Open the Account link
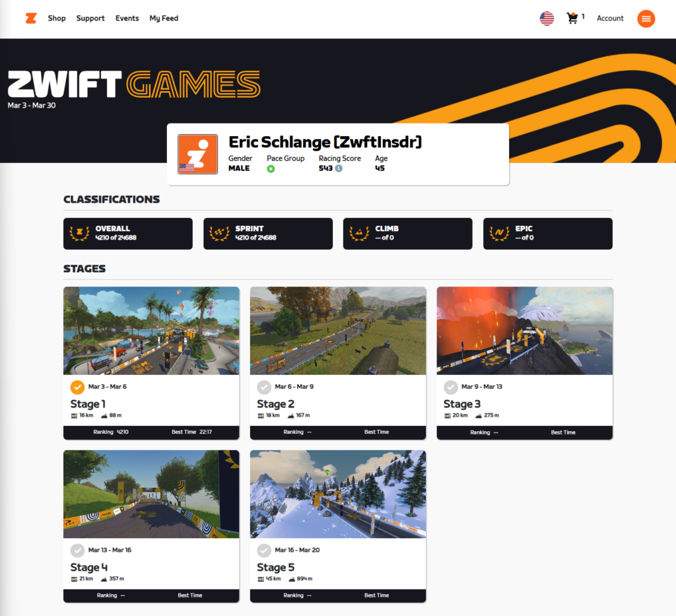 [x=610, y=18]
